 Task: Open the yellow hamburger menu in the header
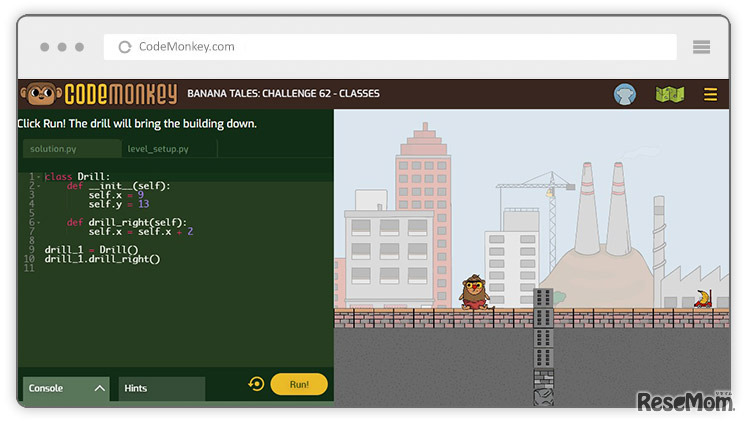point(710,94)
